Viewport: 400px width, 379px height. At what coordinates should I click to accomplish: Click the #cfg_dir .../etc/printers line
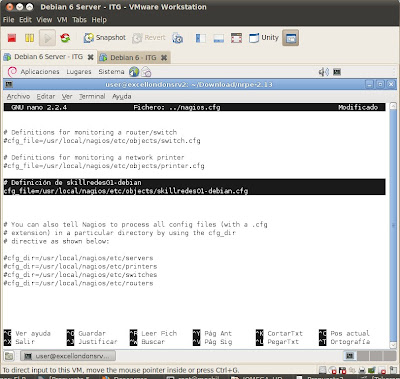[80, 266]
